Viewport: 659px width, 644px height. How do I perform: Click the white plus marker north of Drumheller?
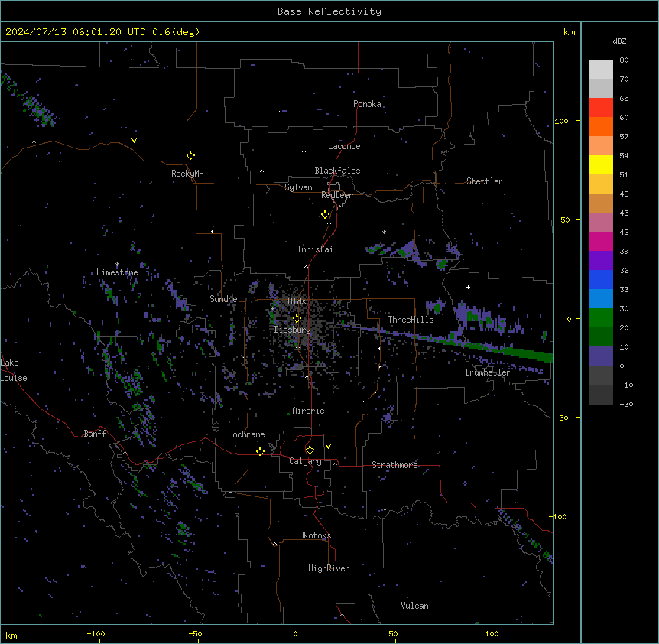coord(468,287)
